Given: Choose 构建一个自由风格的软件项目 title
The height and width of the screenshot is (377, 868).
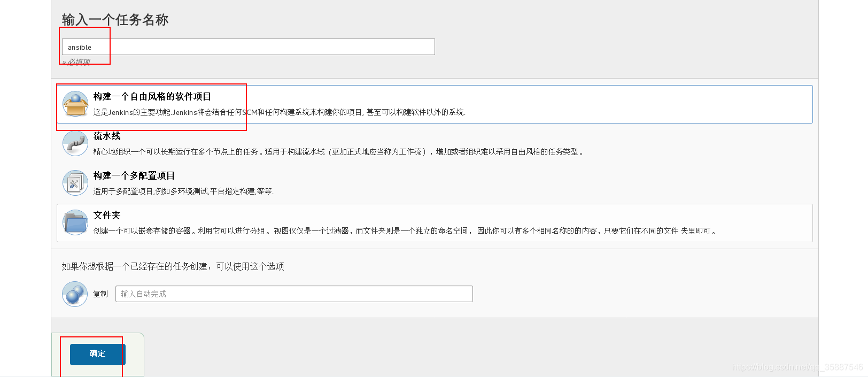Looking at the screenshot, I should (152, 96).
